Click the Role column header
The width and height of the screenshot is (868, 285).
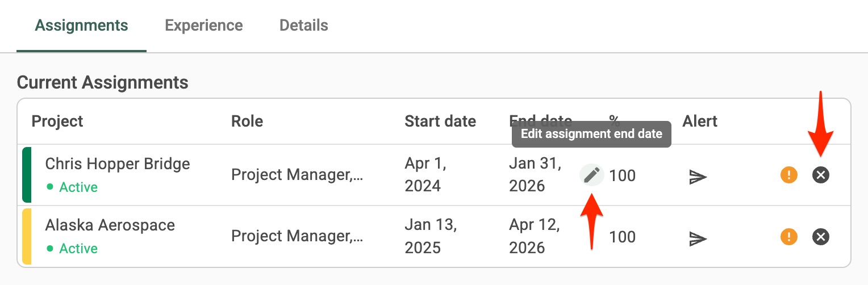247,121
